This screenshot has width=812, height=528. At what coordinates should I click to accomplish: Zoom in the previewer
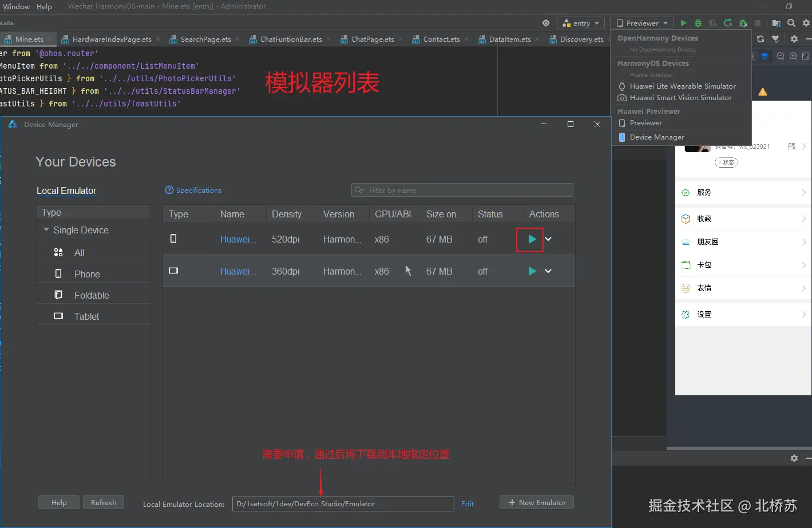click(x=793, y=56)
